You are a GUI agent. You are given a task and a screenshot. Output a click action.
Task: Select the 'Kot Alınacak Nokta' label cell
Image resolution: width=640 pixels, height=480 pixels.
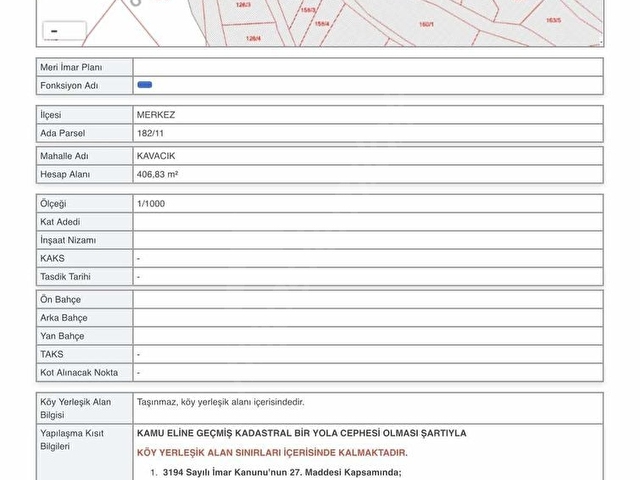click(84, 373)
